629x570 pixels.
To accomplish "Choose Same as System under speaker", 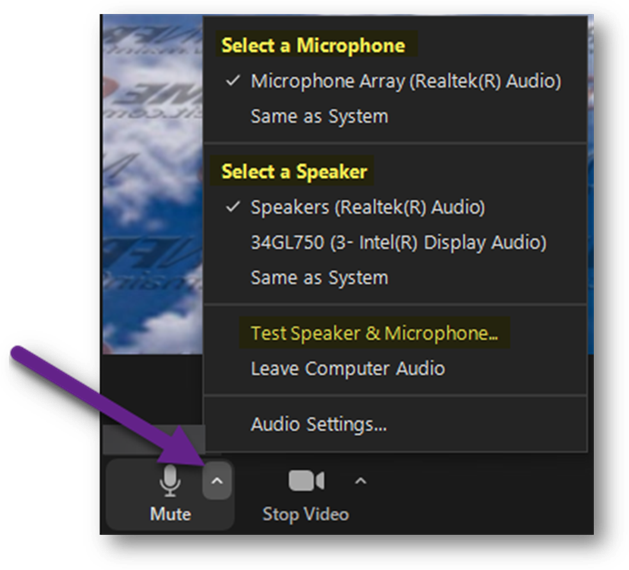I will pyautogui.click(x=319, y=278).
